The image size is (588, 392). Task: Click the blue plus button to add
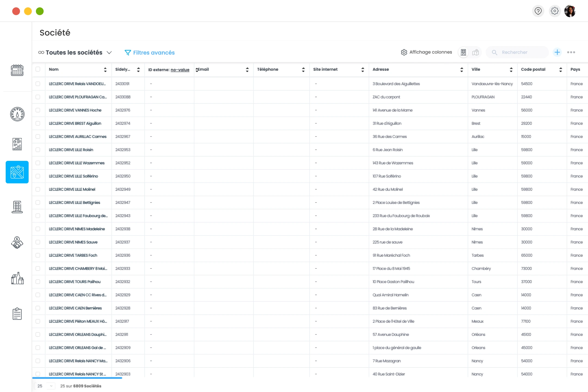click(557, 52)
